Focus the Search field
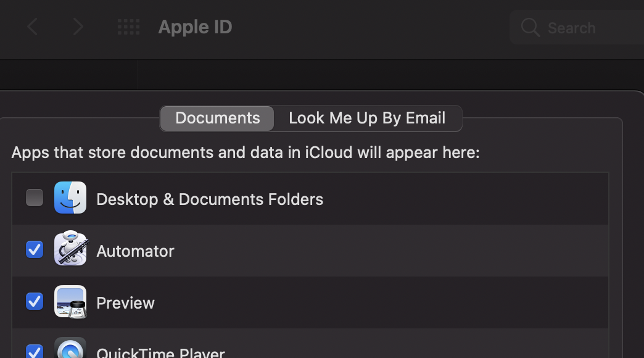644x358 pixels. click(577, 28)
